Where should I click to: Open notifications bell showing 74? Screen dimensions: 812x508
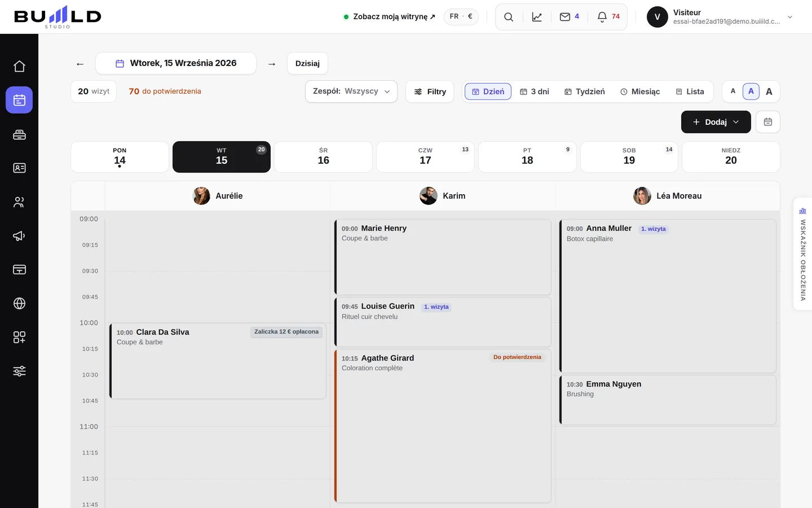(x=608, y=17)
